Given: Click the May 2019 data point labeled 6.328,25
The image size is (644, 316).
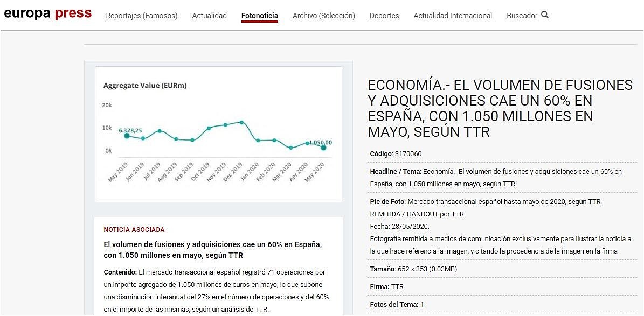Looking at the screenshot, I should 127,136.
